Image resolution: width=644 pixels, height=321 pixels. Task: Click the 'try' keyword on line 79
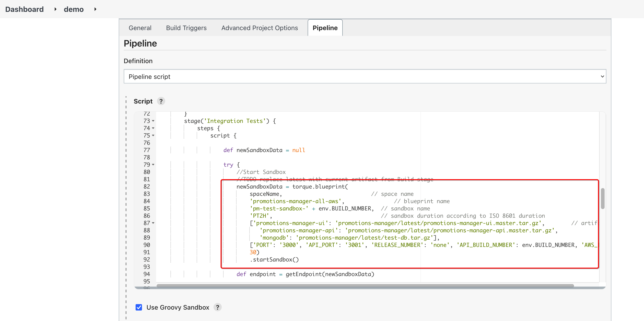point(228,165)
